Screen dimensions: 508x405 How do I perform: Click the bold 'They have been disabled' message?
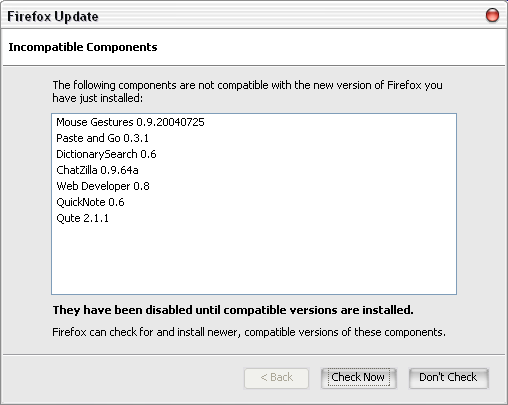pos(233,310)
